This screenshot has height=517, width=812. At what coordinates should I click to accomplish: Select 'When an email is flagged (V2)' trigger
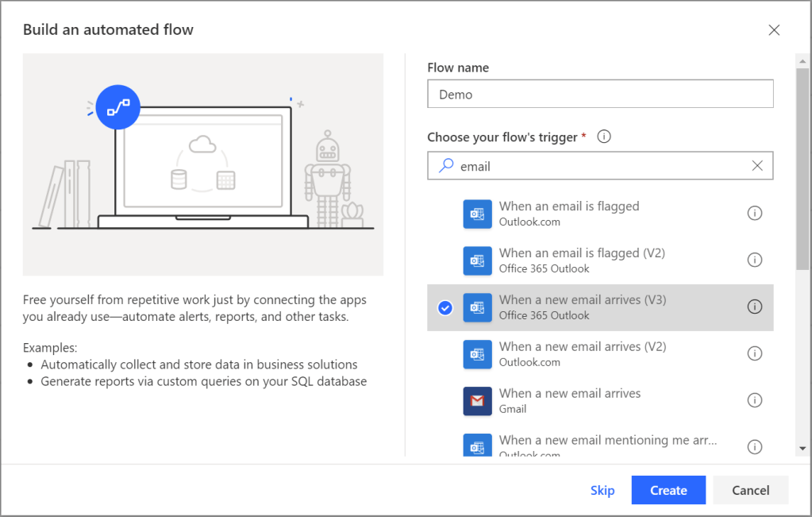coord(581,260)
